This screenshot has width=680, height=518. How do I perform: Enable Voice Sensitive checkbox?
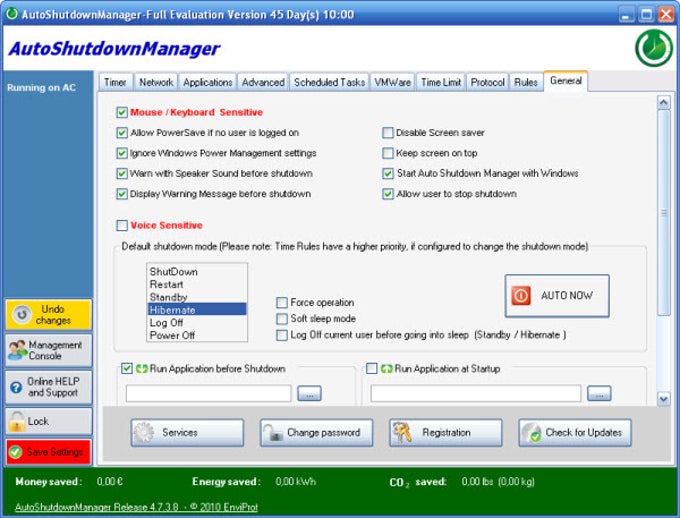click(x=122, y=226)
